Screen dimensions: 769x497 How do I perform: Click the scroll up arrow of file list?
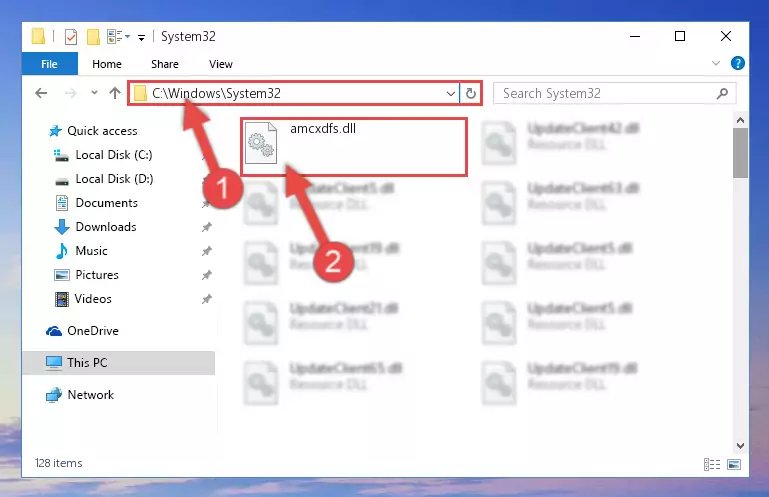(x=741, y=120)
